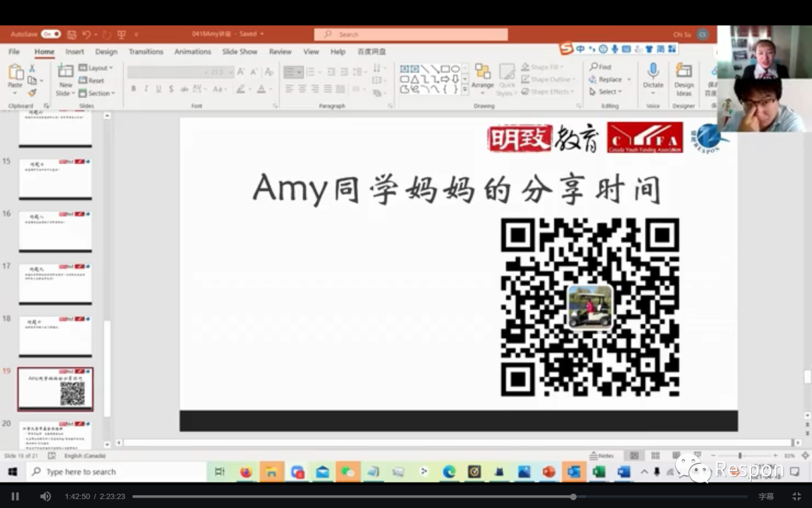The width and height of the screenshot is (812, 508).
Task: Toggle text Shadow
Action: 171,89
